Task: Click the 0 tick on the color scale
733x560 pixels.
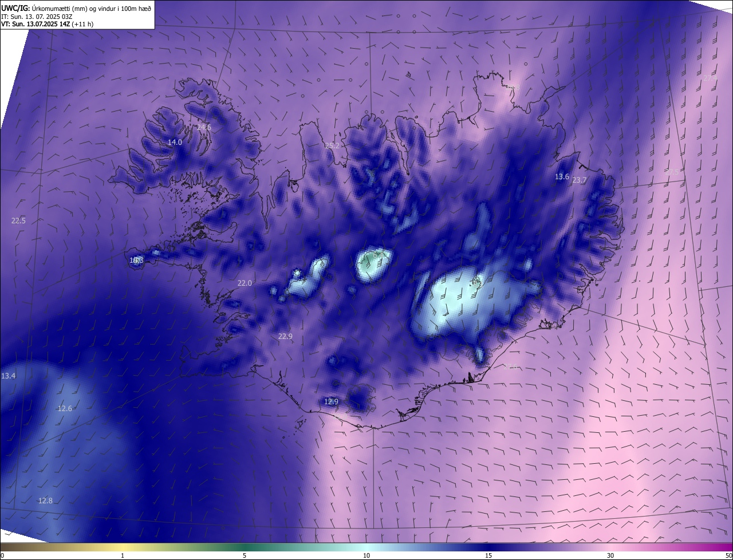Action: [2, 555]
